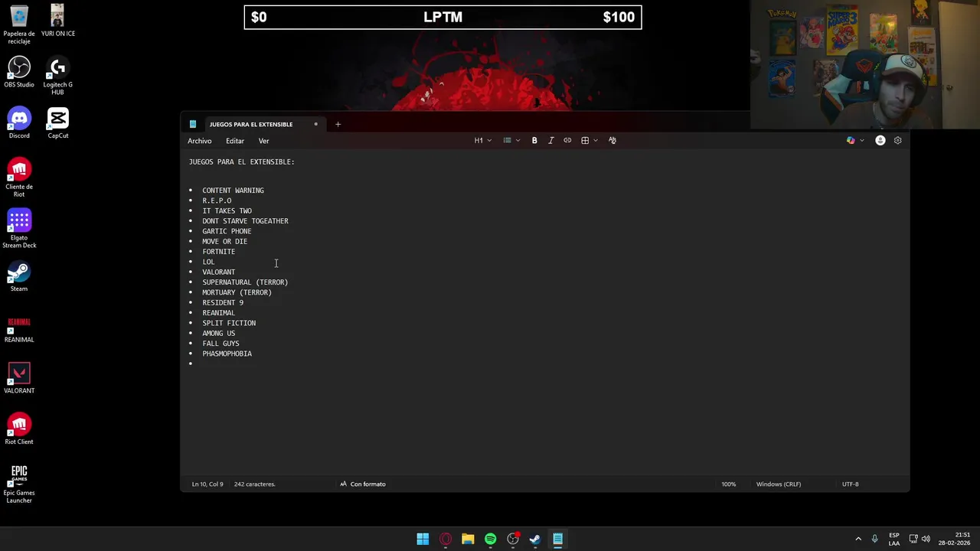The height and width of the screenshot is (551, 980).
Task: Open Spotify from the taskbar
Action: pos(490,539)
